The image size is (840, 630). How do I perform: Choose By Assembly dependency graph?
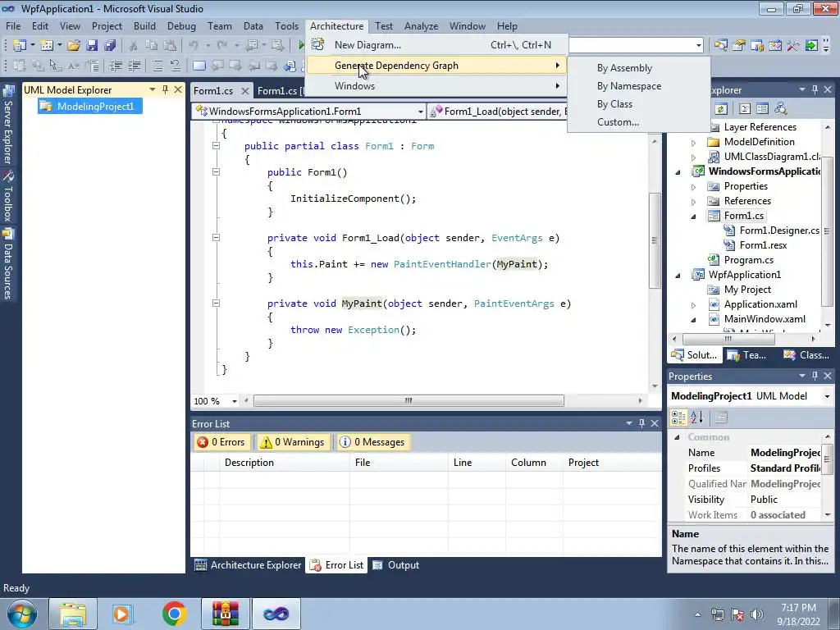624,68
